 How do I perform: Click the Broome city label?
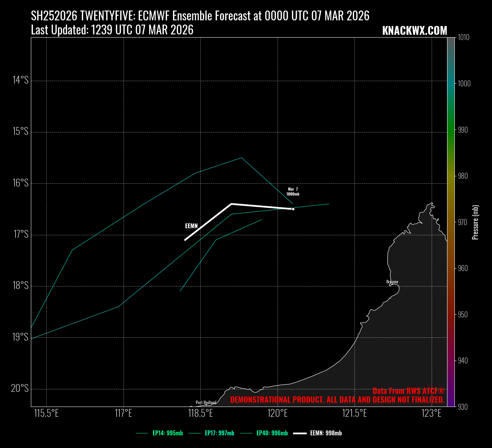click(392, 282)
